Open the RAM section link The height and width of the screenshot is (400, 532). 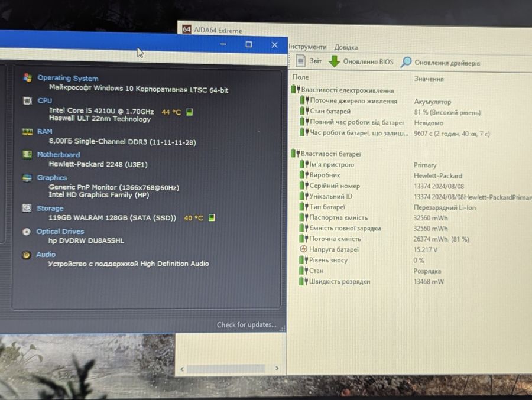point(44,131)
